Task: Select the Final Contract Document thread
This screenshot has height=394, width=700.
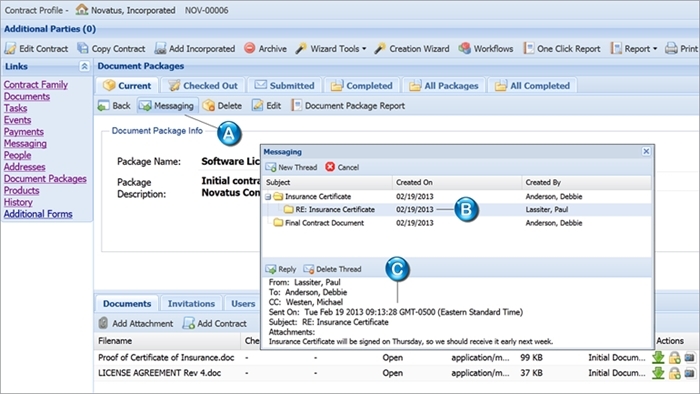Action: [x=324, y=223]
